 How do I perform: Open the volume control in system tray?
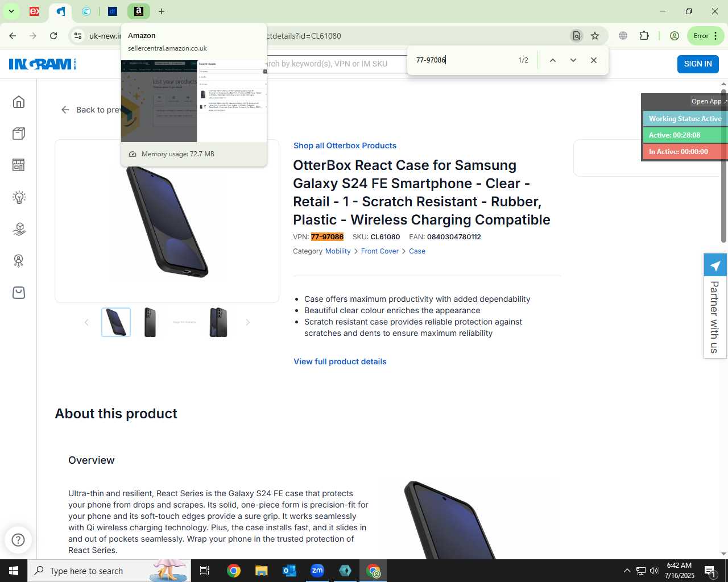[x=654, y=571]
